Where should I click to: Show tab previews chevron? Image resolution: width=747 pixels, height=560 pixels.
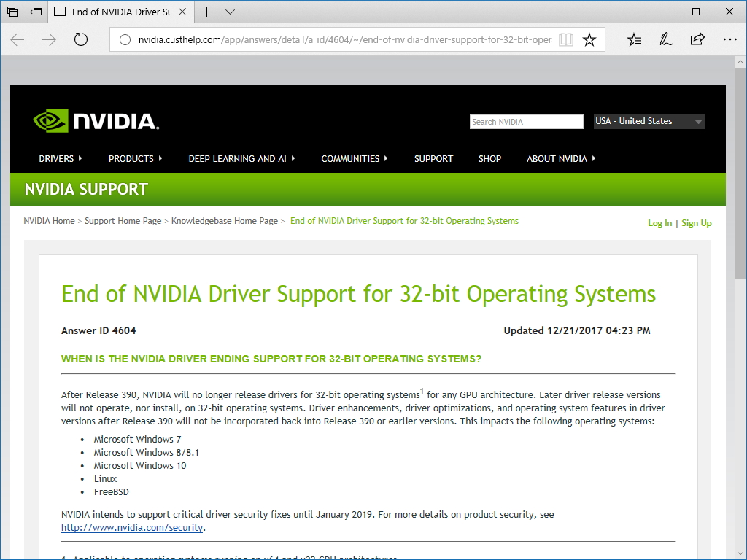tap(230, 12)
